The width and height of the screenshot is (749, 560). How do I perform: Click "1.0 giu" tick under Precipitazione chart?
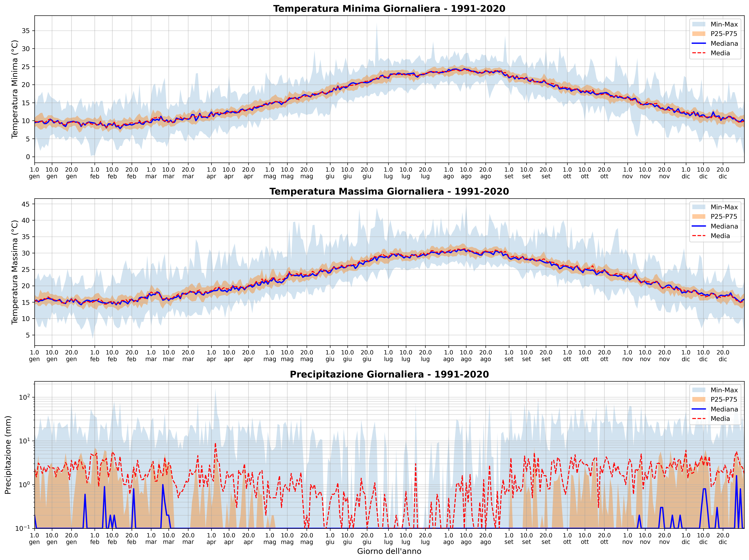tap(330, 539)
